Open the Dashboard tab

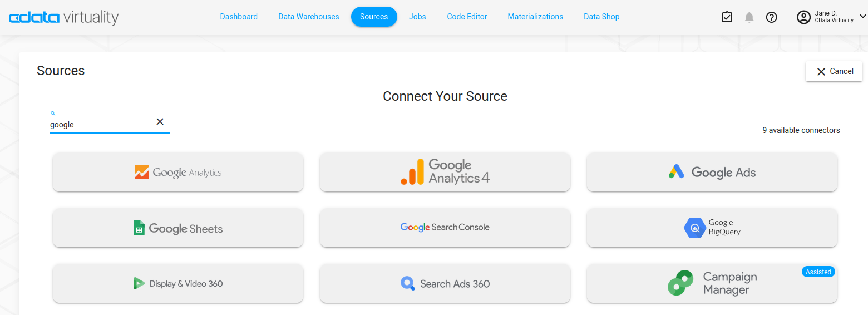pos(239,17)
